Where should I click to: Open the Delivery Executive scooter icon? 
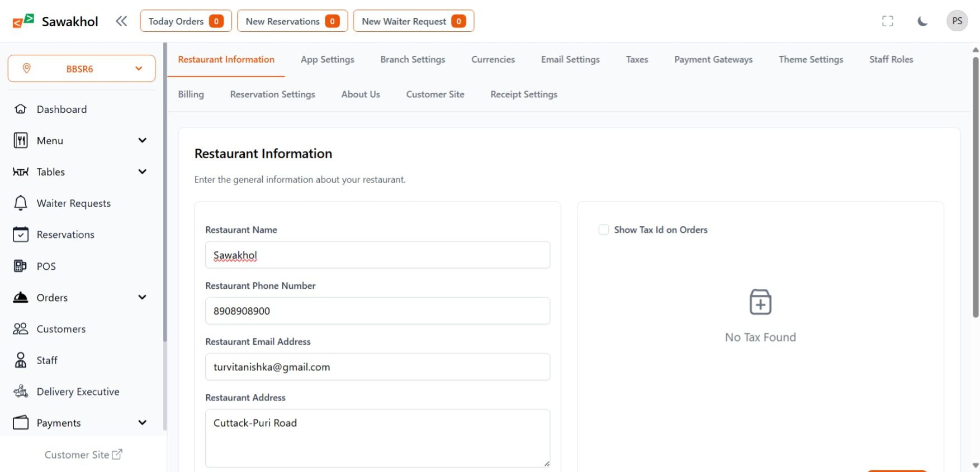[21, 392]
